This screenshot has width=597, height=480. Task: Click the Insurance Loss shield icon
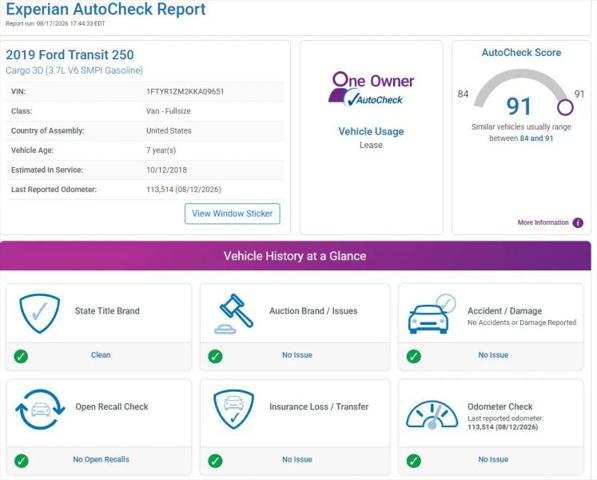point(234,409)
